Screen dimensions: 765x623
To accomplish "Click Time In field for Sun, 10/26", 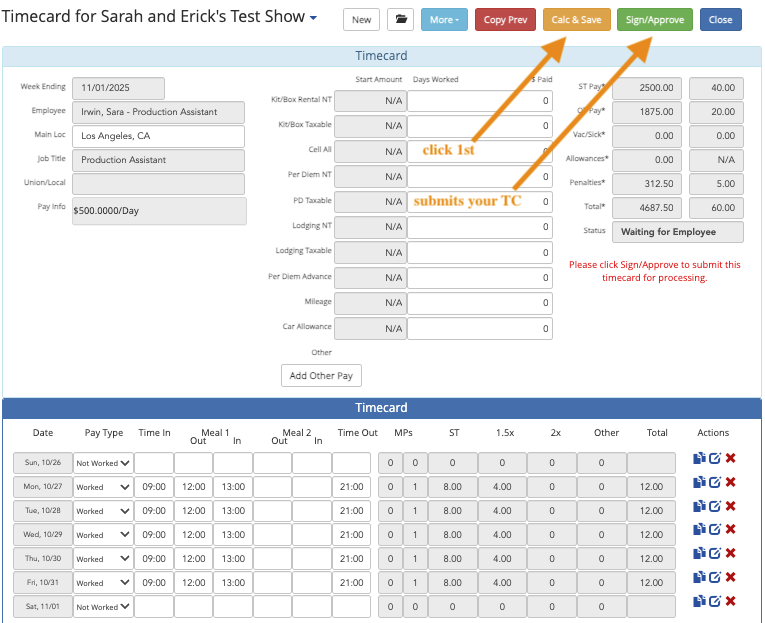I will pyautogui.click(x=154, y=463).
